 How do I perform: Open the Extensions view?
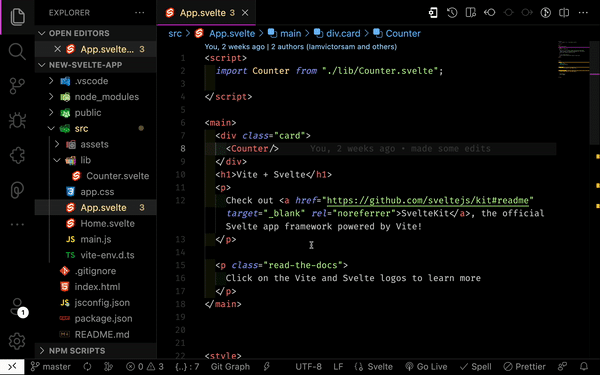pyautogui.click(x=17, y=155)
